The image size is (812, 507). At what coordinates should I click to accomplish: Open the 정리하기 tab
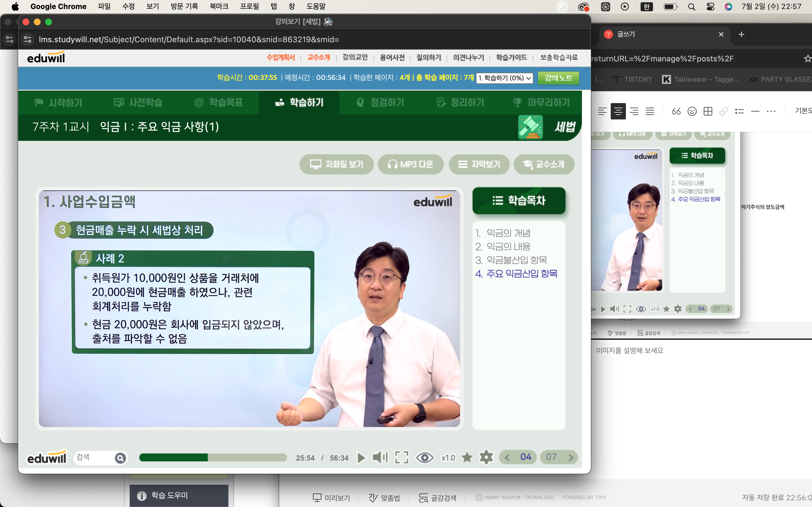[460, 102]
